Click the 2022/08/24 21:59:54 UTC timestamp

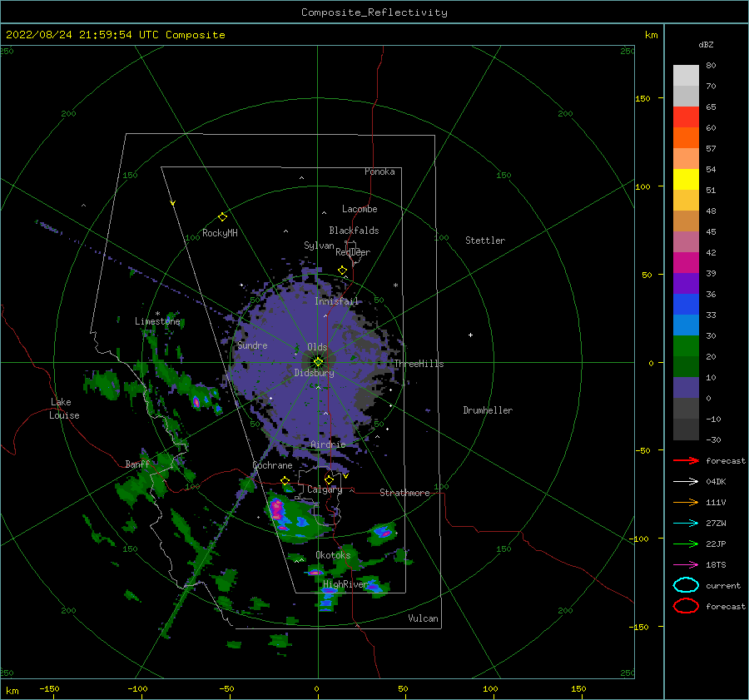[x=115, y=35]
